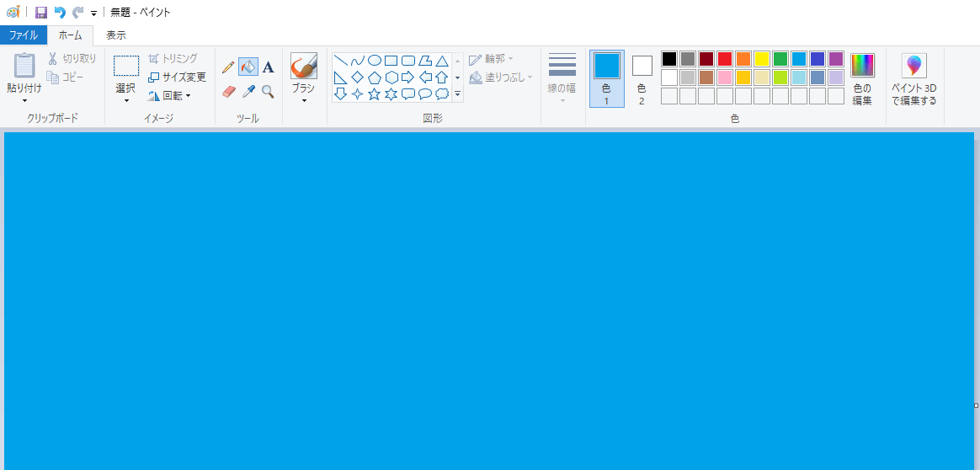
Task: Expand the 選択 dropdown options
Action: [125, 100]
